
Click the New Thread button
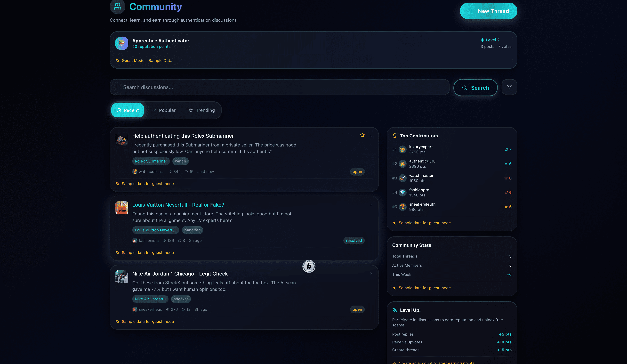(488, 11)
